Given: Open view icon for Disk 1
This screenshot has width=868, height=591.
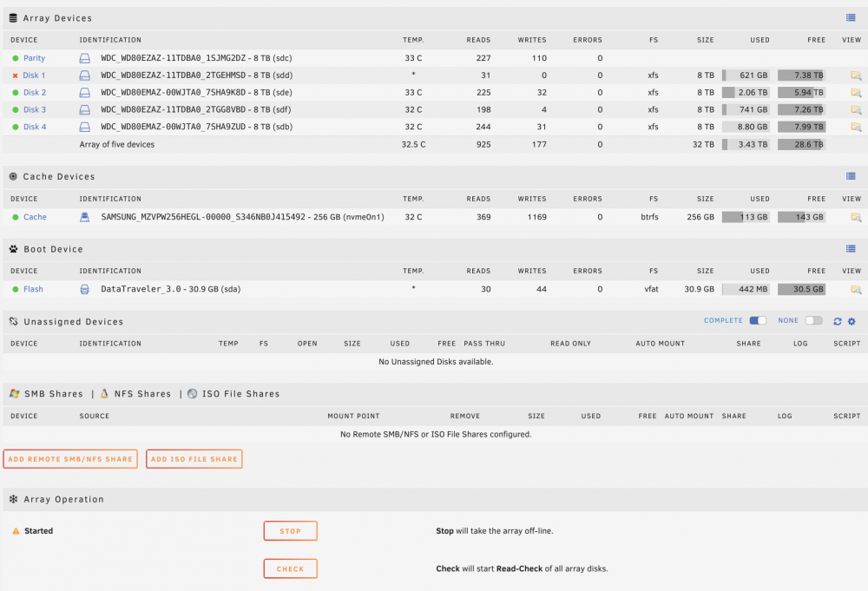Looking at the screenshot, I should (856, 76).
